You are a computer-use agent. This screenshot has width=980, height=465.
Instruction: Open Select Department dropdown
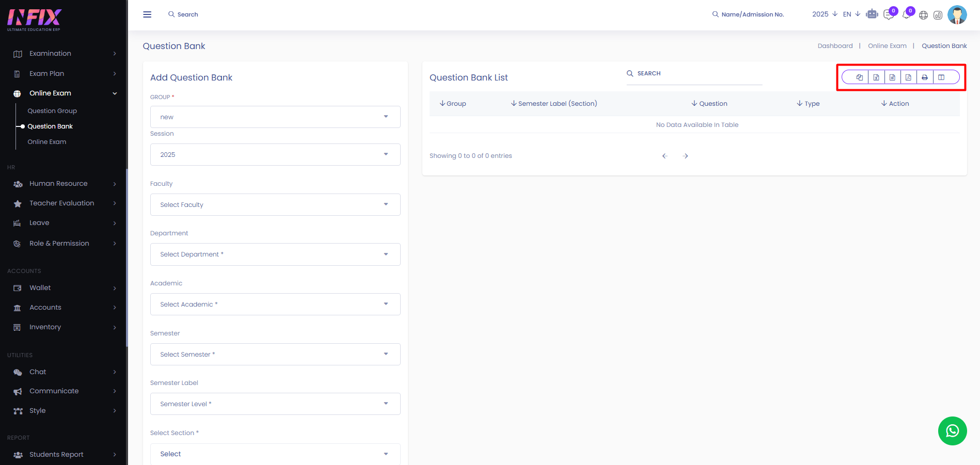[275, 254]
